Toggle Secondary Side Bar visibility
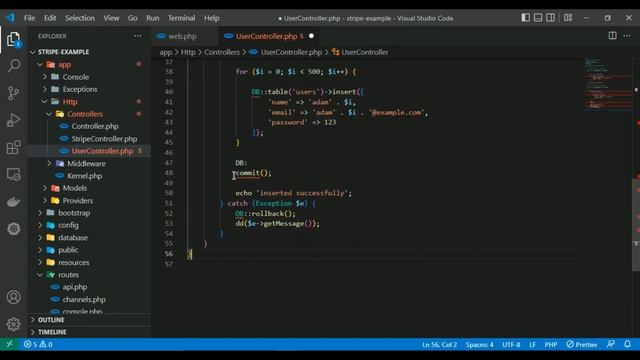Viewport: 640px width, 360px height. [x=550, y=18]
